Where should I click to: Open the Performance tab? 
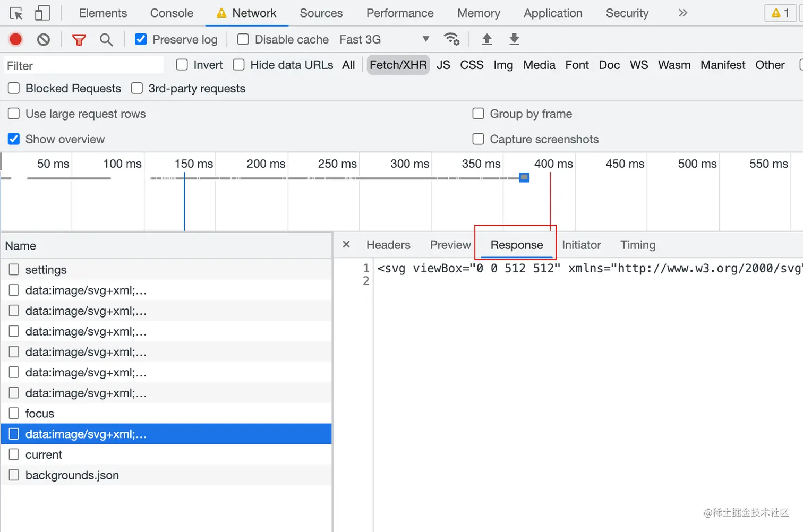(400, 13)
